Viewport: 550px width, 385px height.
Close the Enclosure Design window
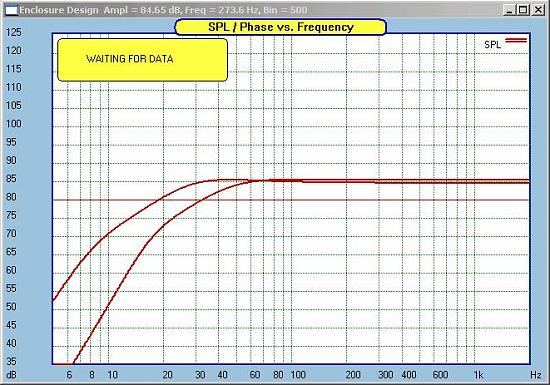[x=538, y=10]
